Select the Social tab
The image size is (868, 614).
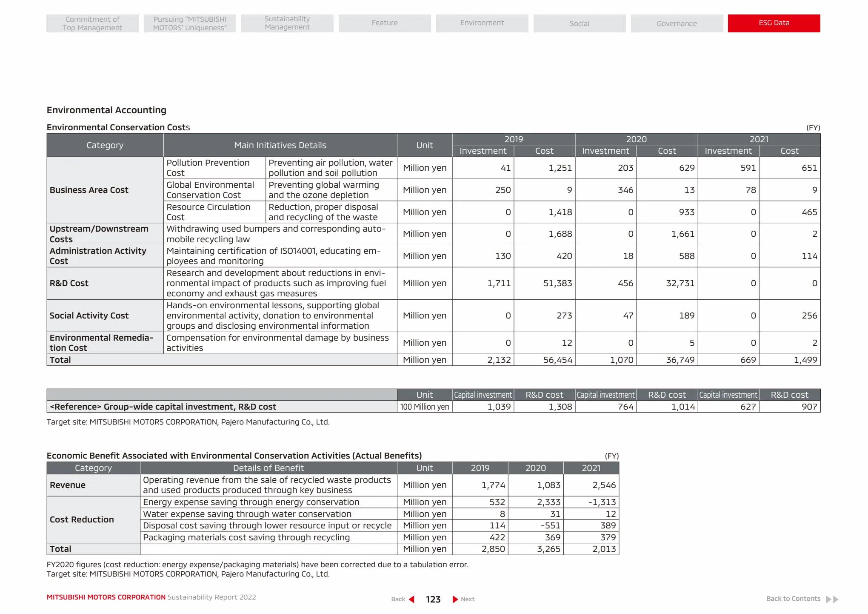click(580, 23)
